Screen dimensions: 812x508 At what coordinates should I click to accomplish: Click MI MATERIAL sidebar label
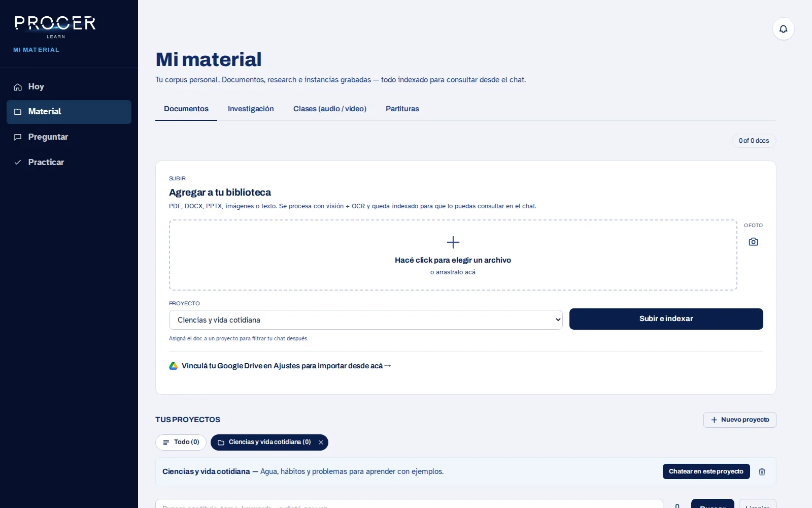pyautogui.click(x=36, y=50)
